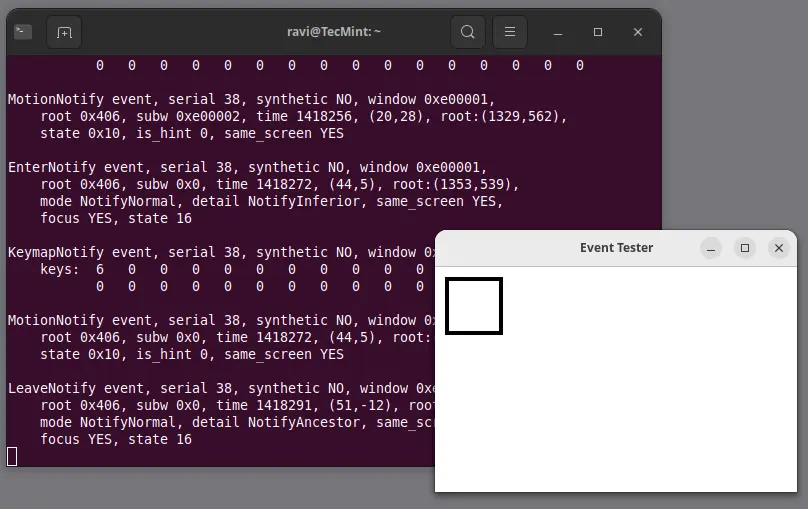The image size is (808, 509).
Task: Click the terminal search icon
Action: (467, 32)
